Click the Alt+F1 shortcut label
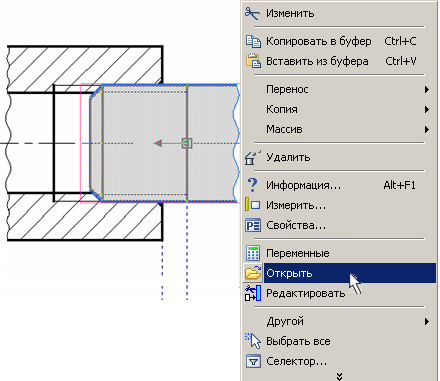This screenshot has width=440, height=381. click(x=400, y=185)
